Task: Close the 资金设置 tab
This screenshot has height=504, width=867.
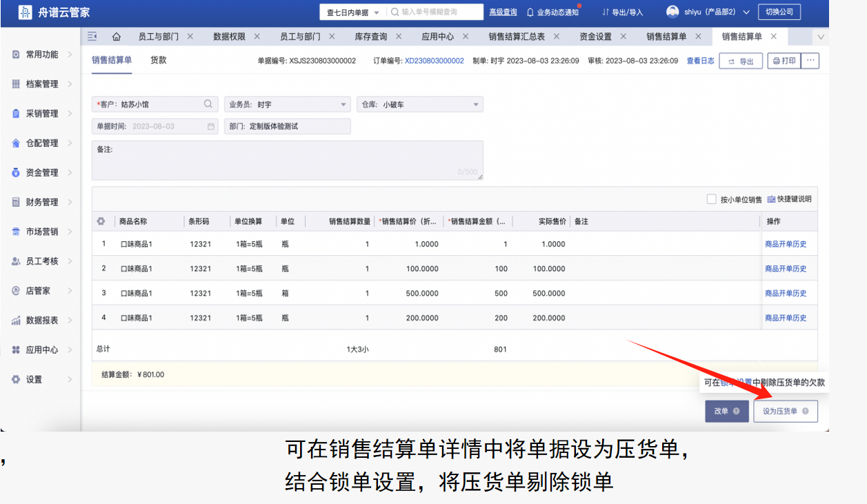Action: pos(624,37)
